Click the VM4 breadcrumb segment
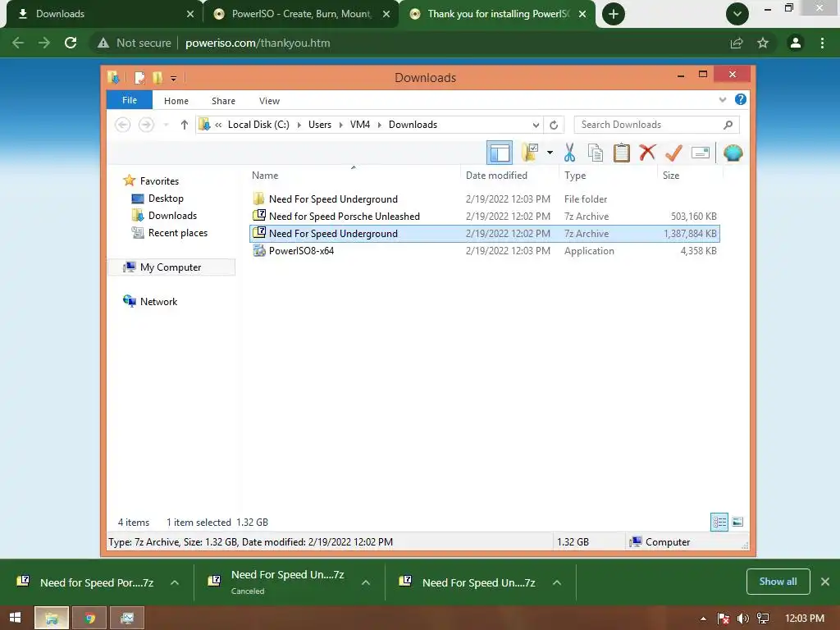Image resolution: width=840 pixels, height=630 pixels. tap(360, 125)
